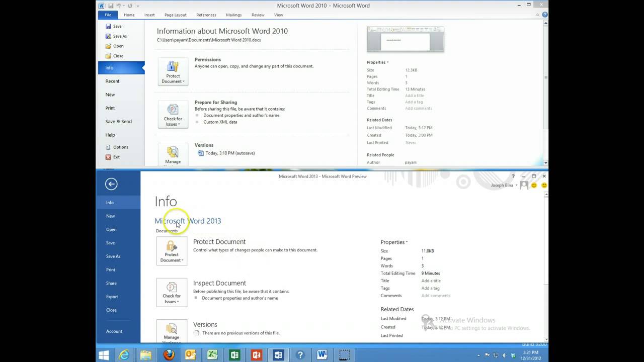The height and width of the screenshot is (362, 644).
Task: Click the frown feedback face icon in Word 2013
Action: (544, 186)
